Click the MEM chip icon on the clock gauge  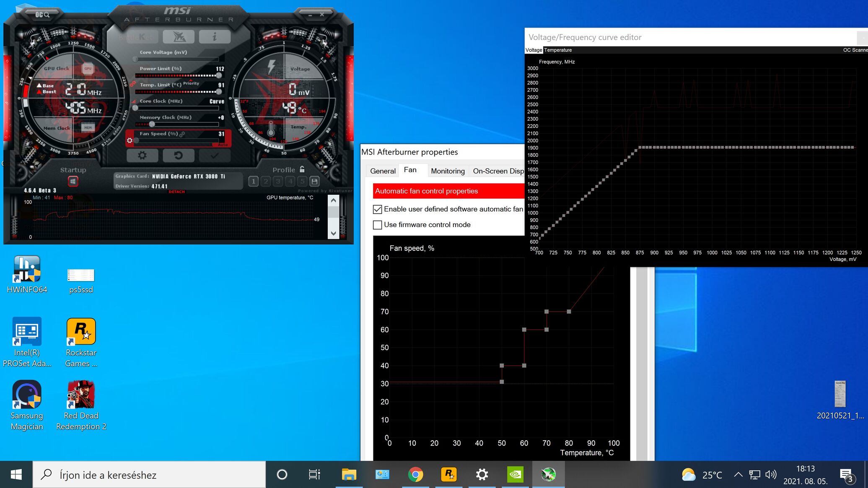click(x=88, y=127)
